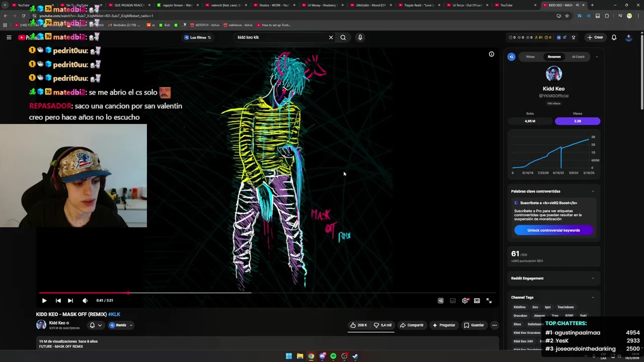Image resolution: width=644 pixels, height=362 pixels.
Task: Open subscription notification bell dropdown
Action: (95, 325)
